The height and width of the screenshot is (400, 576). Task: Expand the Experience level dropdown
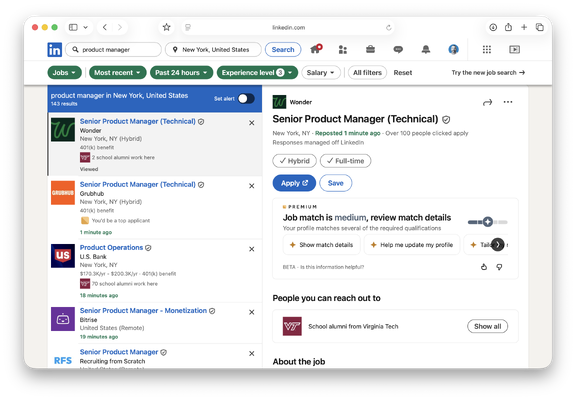257,73
